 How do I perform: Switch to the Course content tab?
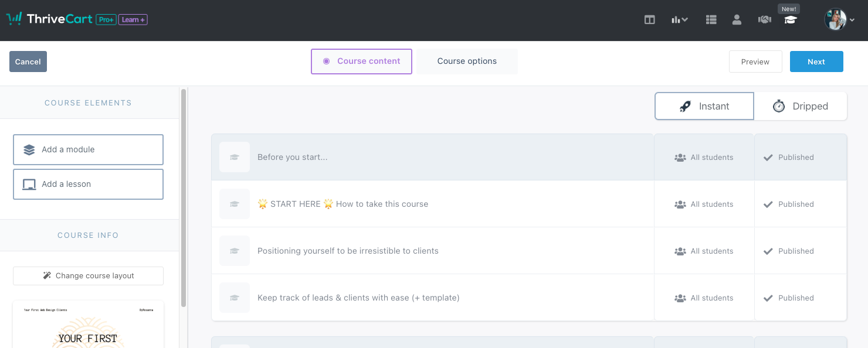coord(361,61)
